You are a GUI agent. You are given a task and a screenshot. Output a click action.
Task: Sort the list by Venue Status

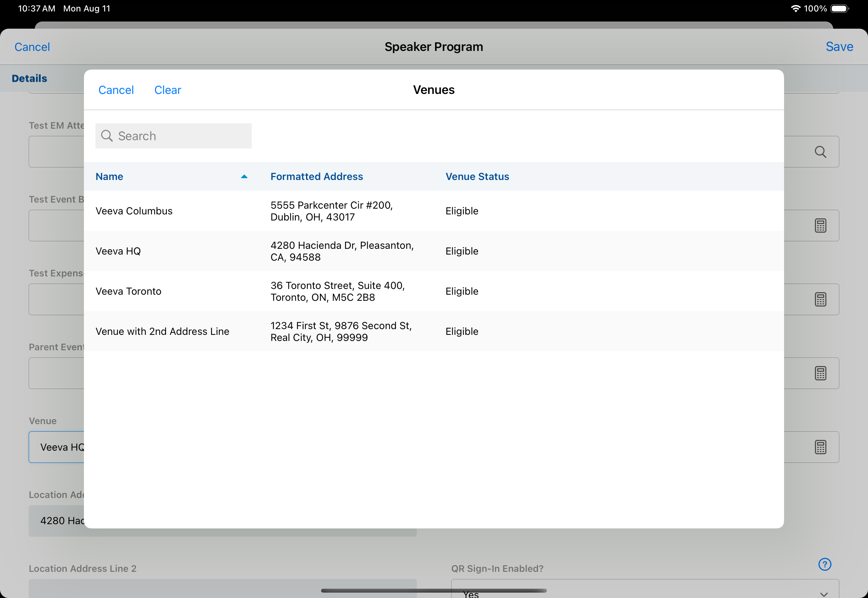pyautogui.click(x=477, y=176)
